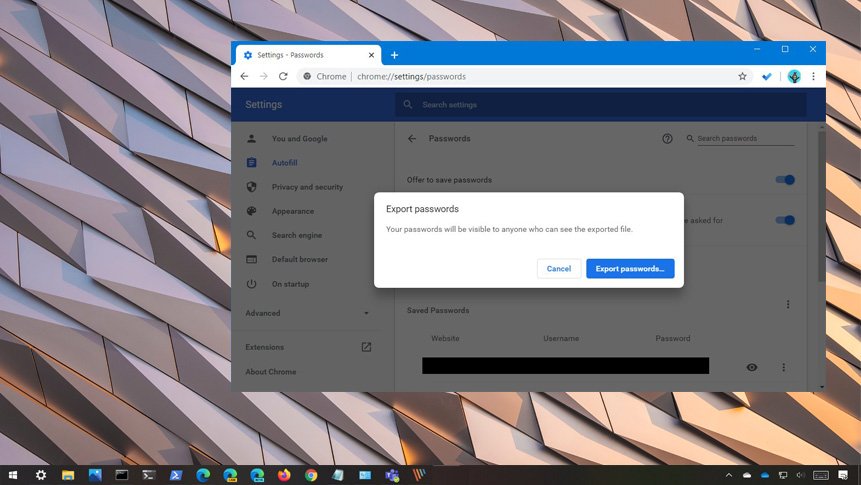
Task: Click the profile avatar icon
Action: [794, 76]
